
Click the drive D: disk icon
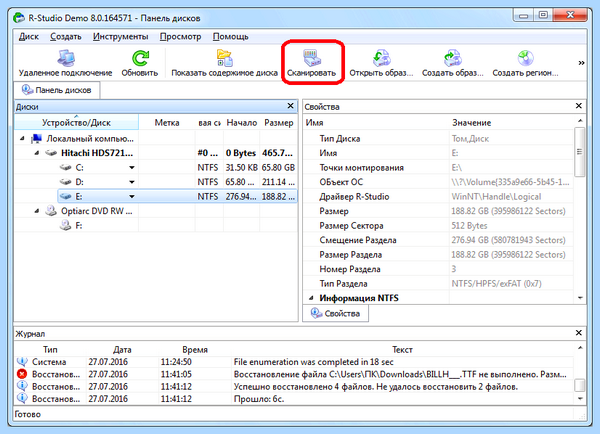pyautogui.click(x=65, y=182)
